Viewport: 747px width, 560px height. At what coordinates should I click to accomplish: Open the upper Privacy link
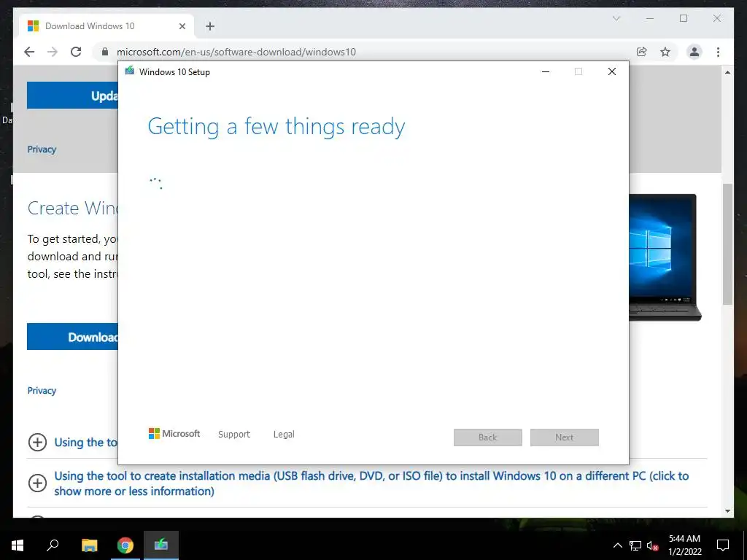42,149
